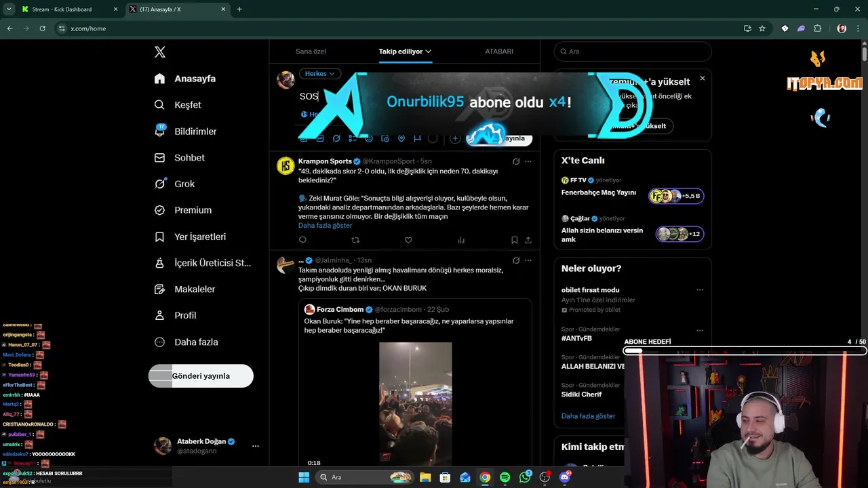Switch to Sana özel tab
Image resolution: width=868 pixels, height=488 pixels.
tap(311, 52)
